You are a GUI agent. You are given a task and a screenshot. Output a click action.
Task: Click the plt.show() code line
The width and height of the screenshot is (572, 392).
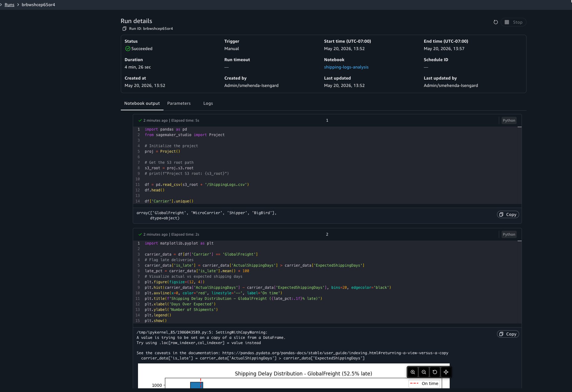[156, 321]
